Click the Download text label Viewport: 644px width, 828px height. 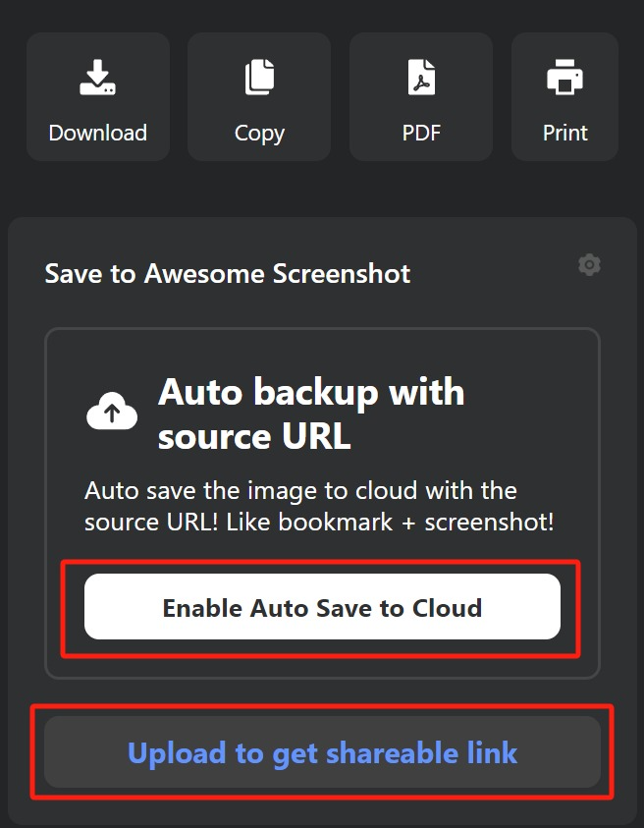(x=97, y=133)
